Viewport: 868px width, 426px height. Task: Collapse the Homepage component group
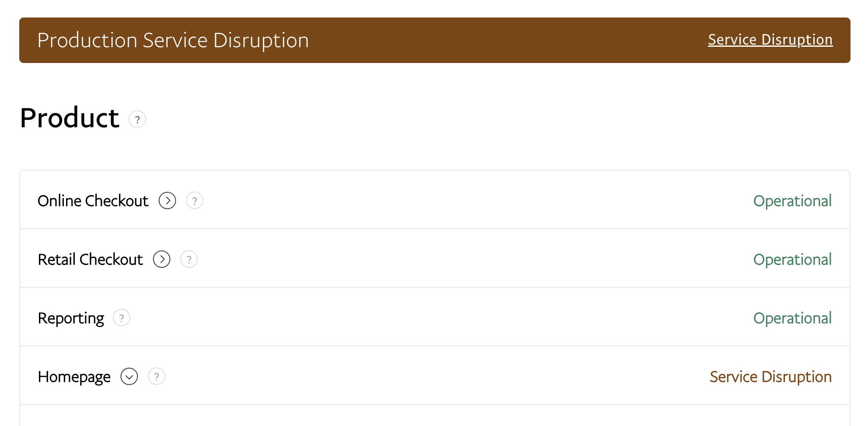pyautogui.click(x=129, y=377)
